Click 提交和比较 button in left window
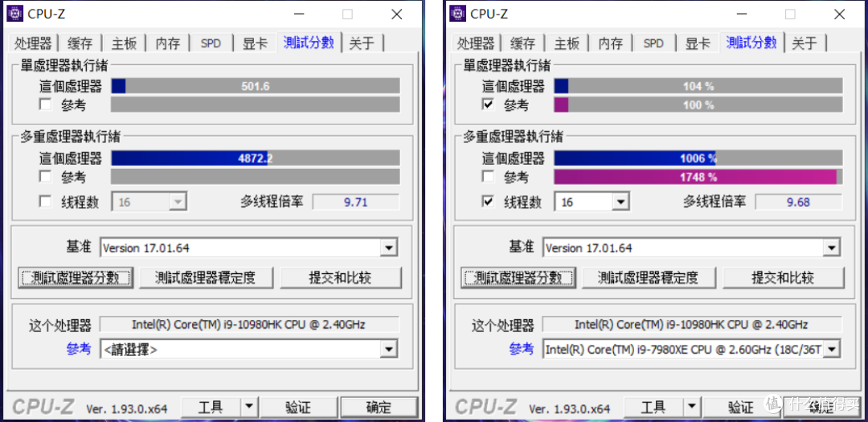The width and height of the screenshot is (868, 422). point(341,277)
